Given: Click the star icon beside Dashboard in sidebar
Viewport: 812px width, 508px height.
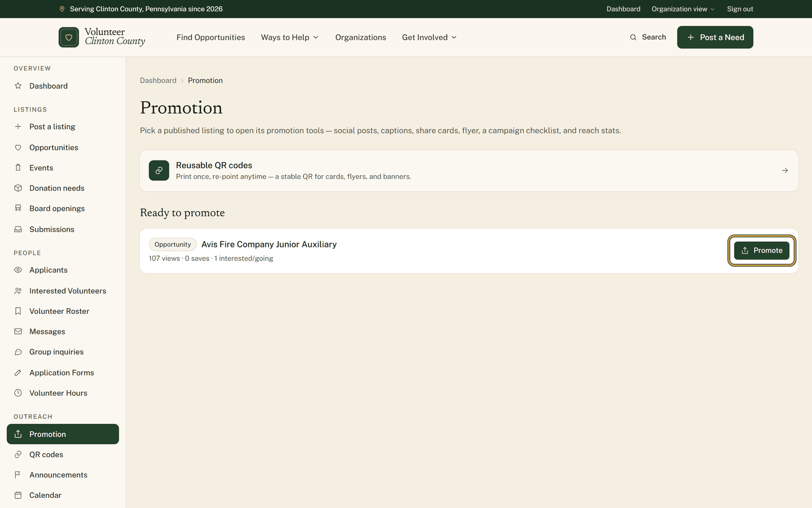Looking at the screenshot, I should coord(18,86).
